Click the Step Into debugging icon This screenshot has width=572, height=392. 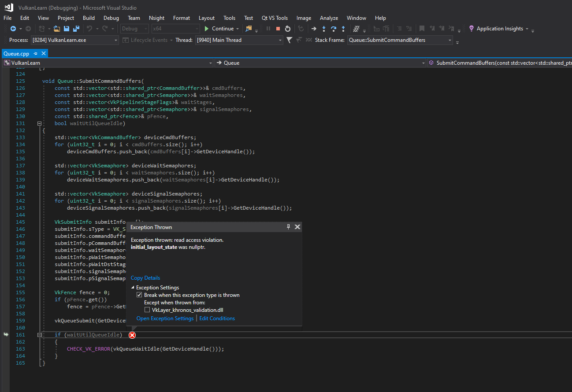click(324, 29)
